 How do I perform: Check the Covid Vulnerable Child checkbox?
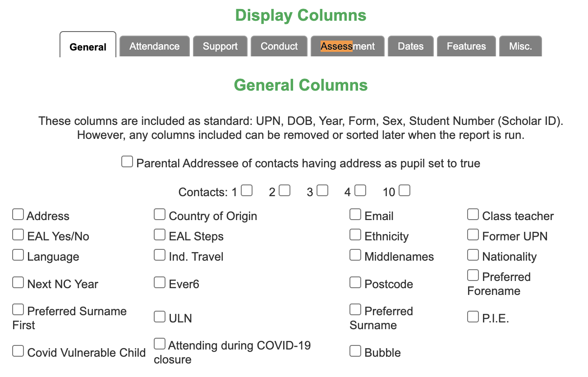pos(18,351)
